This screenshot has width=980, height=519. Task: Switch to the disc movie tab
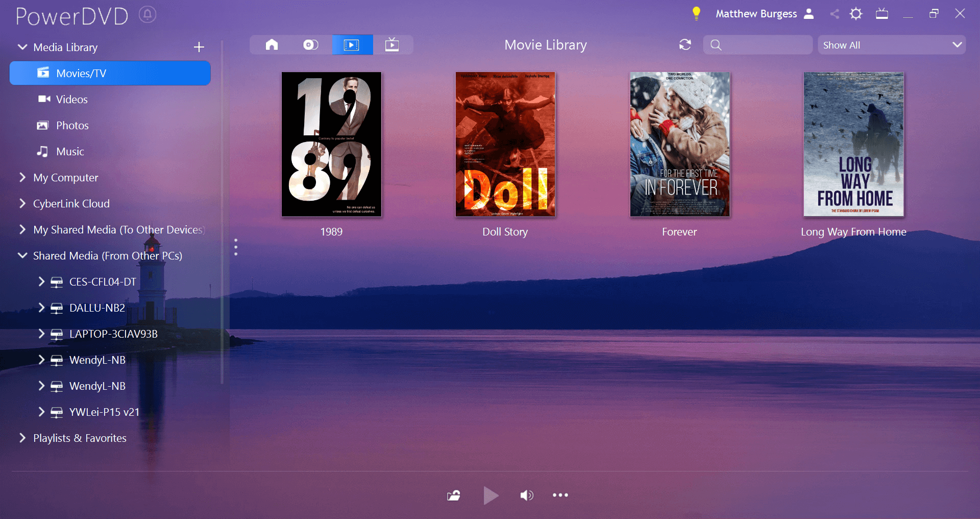coord(311,45)
